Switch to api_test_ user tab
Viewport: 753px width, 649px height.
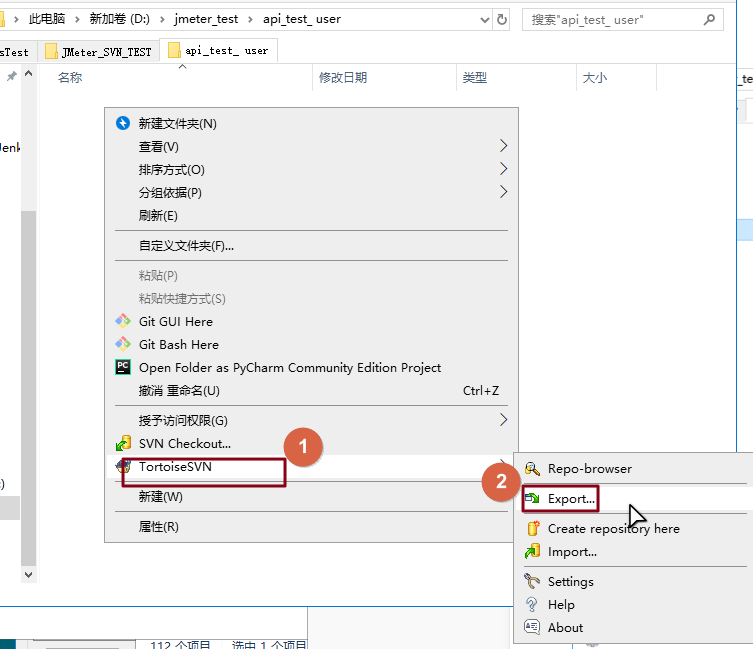click(x=219, y=50)
